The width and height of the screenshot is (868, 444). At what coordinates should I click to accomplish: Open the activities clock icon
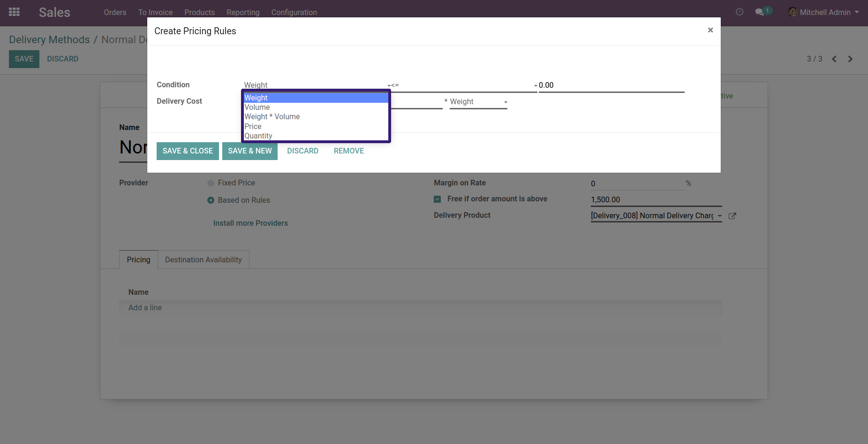coord(740,12)
